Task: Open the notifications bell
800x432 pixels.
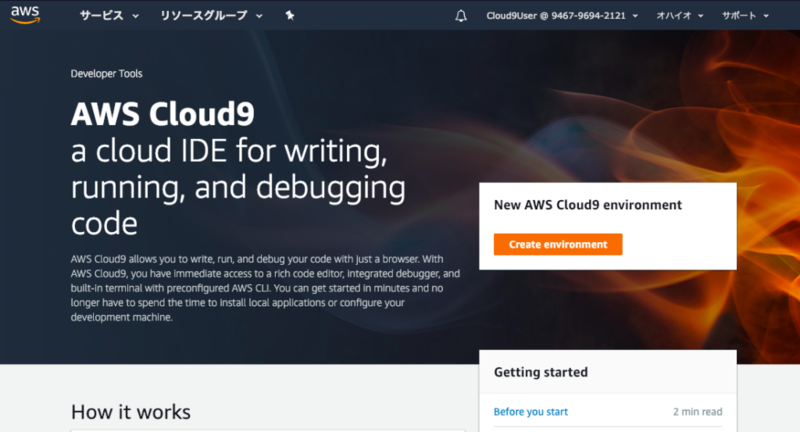Action: tap(461, 16)
